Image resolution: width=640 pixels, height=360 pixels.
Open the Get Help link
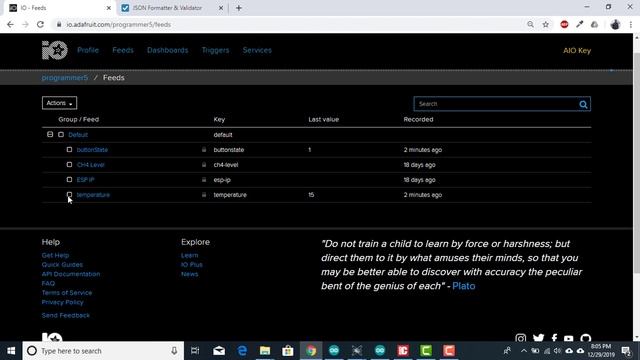pyautogui.click(x=55, y=255)
